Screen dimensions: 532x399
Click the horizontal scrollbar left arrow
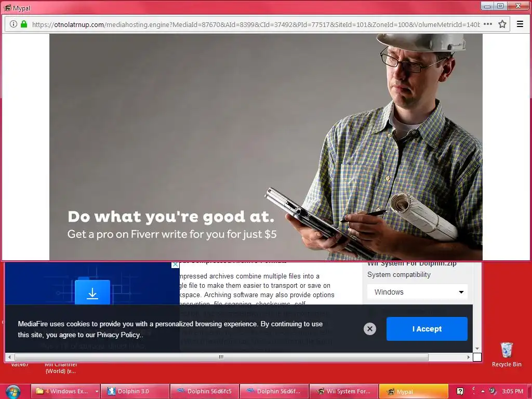click(9, 357)
